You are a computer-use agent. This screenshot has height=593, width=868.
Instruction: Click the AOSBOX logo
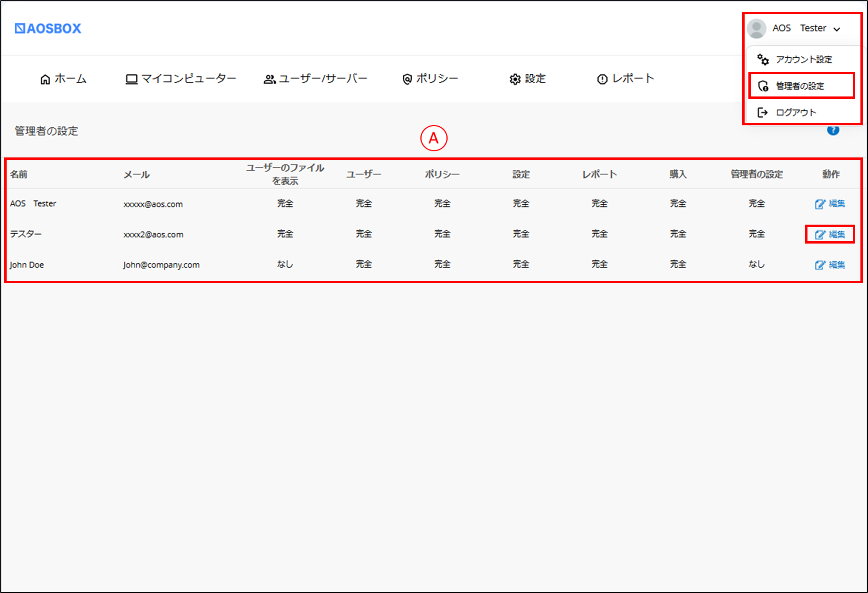tap(48, 28)
